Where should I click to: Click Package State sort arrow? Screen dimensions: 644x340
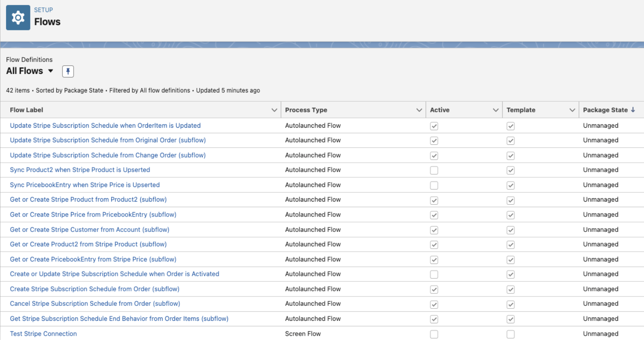pos(633,110)
